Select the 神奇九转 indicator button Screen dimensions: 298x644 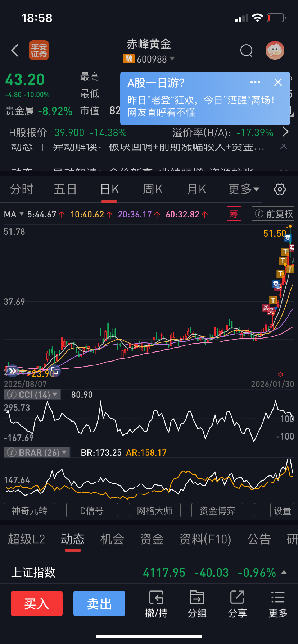(30, 510)
